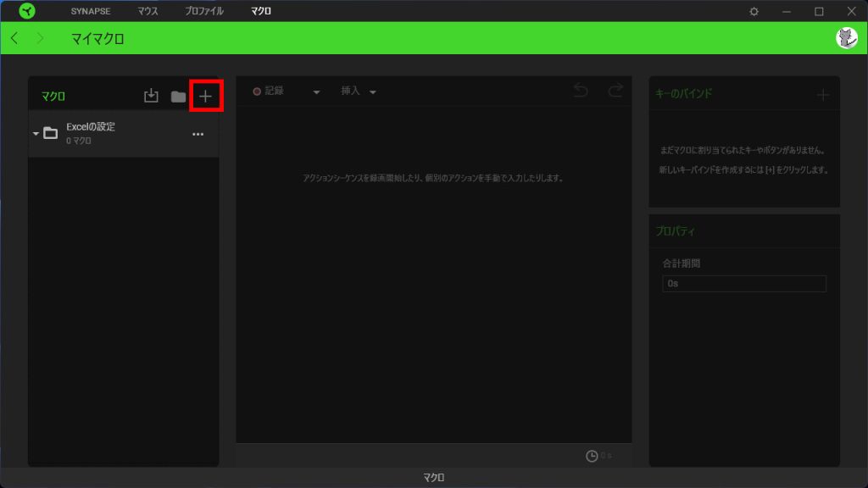Viewport: 868px width, 488px height.
Task: Open the プロファイル tab
Action: (x=204, y=11)
